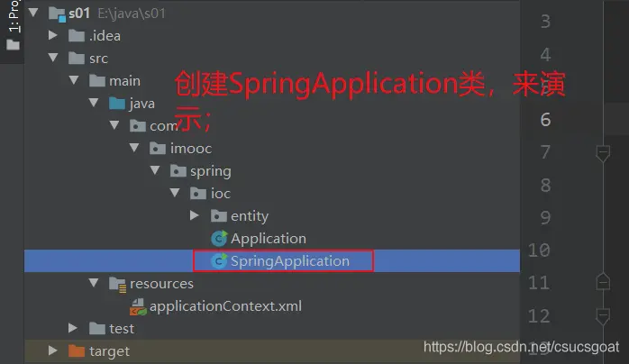Click editor gutter line number 8
Image resolution: width=629 pixels, height=364 pixels.
[x=545, y=185]
